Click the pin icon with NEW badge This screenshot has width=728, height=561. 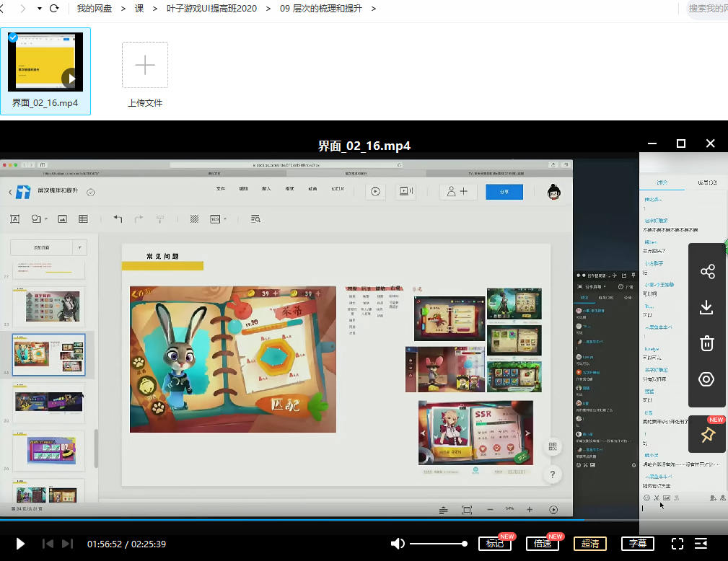[707, 435]
